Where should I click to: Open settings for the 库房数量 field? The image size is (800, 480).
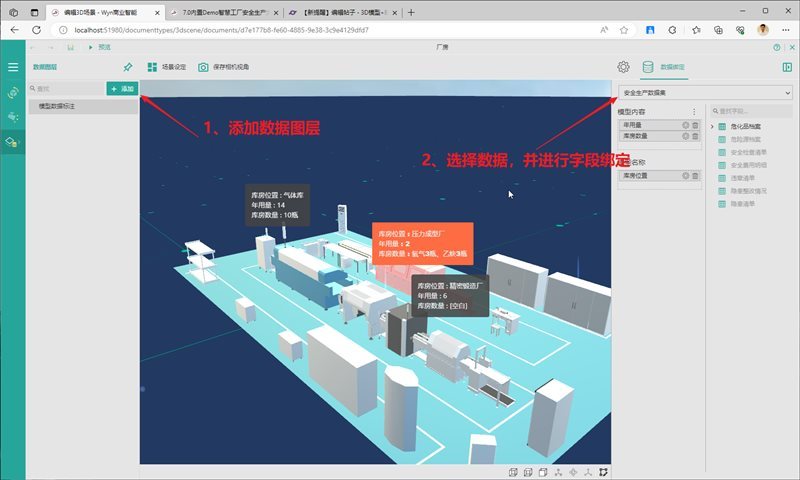tap(686, 136)
